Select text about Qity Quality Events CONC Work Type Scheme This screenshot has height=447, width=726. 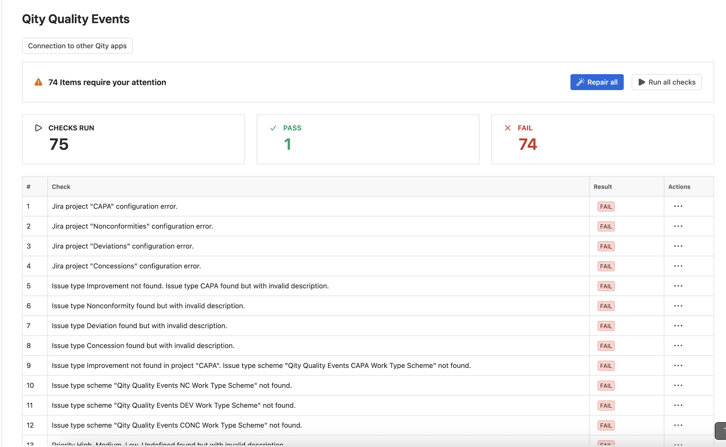point(177,426)
